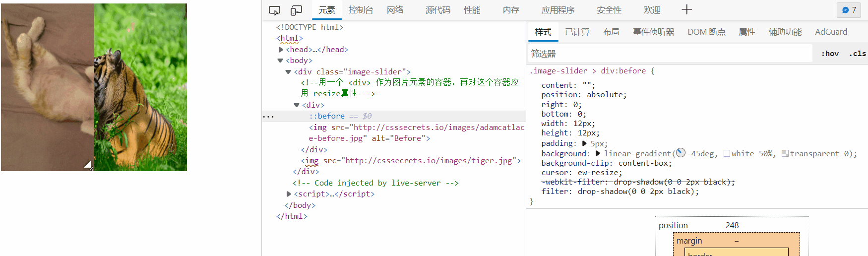Screen dimensions: 868x256
Task: Toggle the .cls class editor button
Action: point(857,54)
